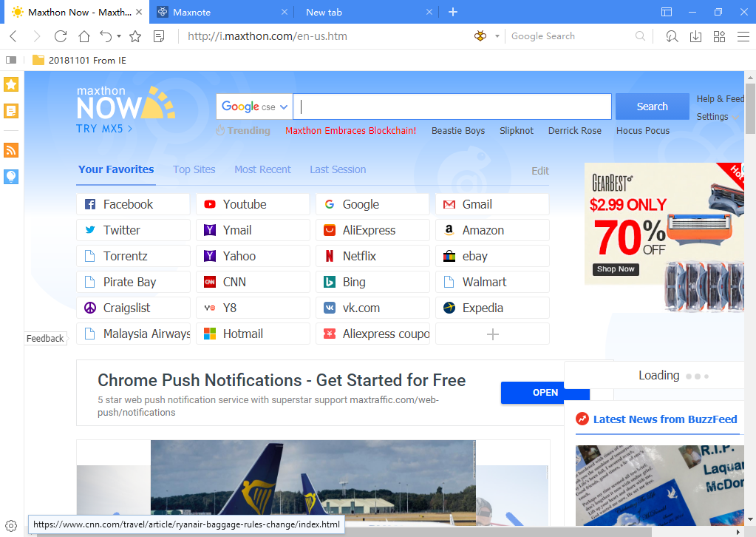Image resolution: width=756 pixels, height=537 pixels.
Task: Click Edit for favorites
Action: coord(540,171)
